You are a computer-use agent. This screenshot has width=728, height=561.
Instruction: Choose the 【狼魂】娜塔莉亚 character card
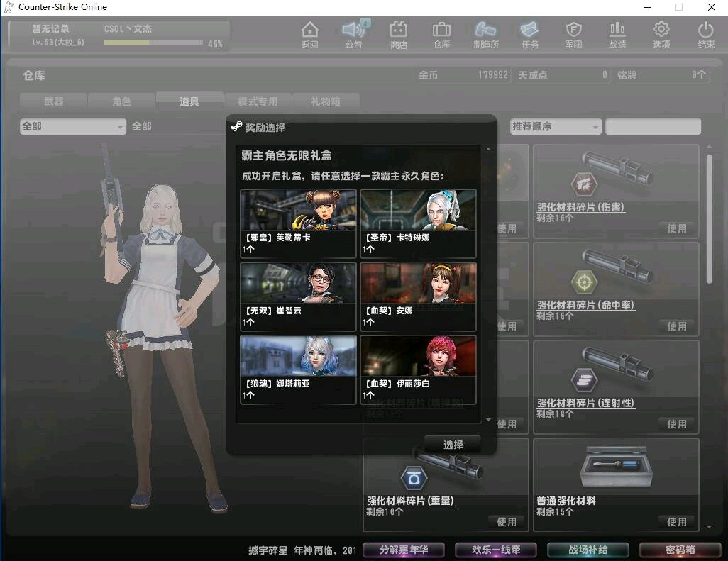pyautogui.click(x=299, y=370)
